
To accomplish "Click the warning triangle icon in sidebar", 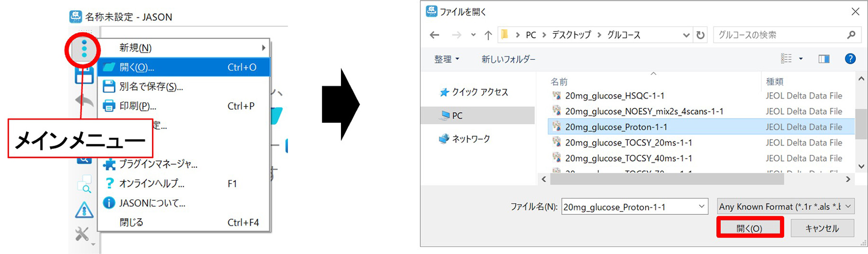I will tap(84, 210).
